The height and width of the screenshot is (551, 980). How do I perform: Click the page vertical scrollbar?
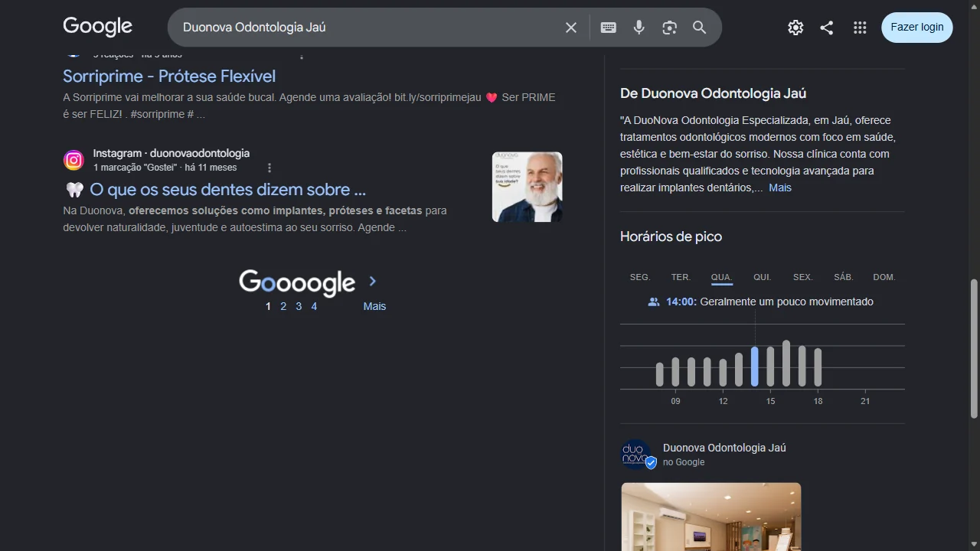pyautogui.click(x=974, y=348)
